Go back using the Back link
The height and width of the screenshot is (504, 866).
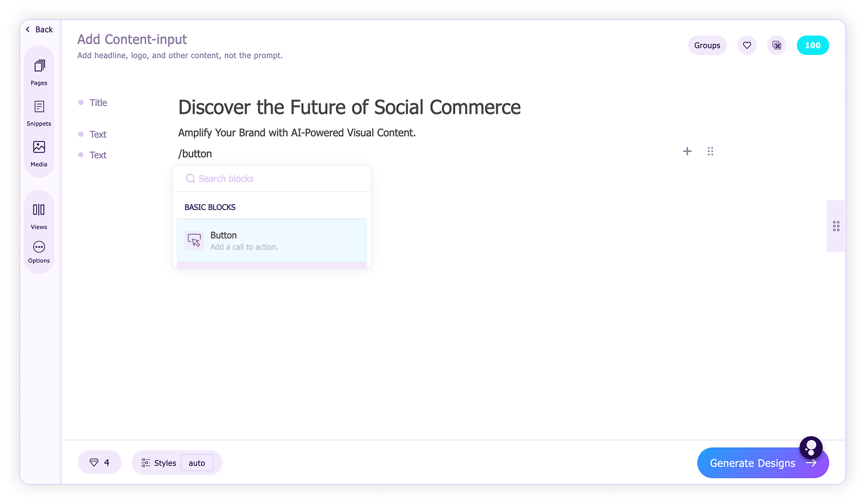(x=39, y=30)
